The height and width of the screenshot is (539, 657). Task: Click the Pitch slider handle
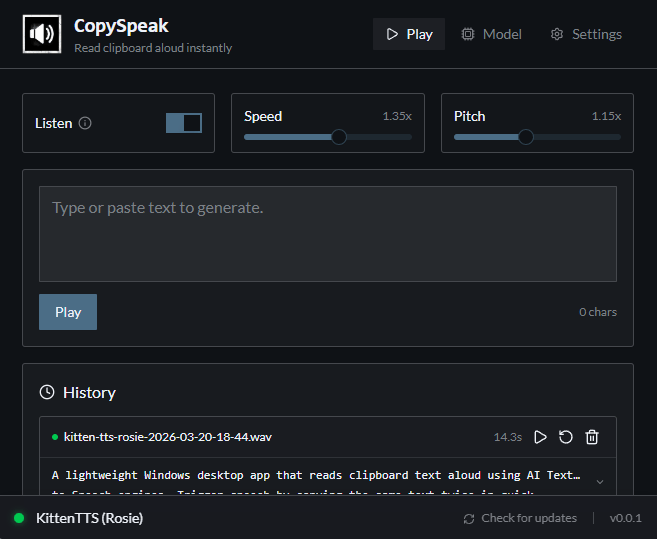(x=526, y=137)
